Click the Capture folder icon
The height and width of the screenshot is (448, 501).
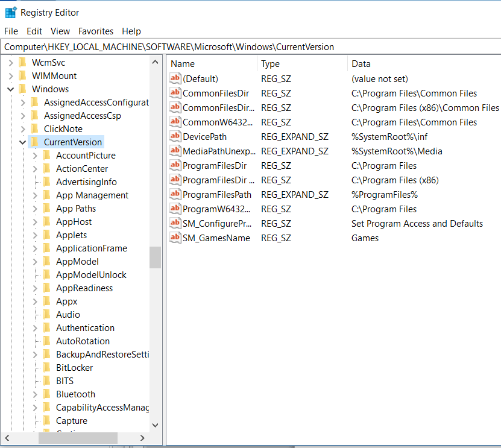point(46,420)
